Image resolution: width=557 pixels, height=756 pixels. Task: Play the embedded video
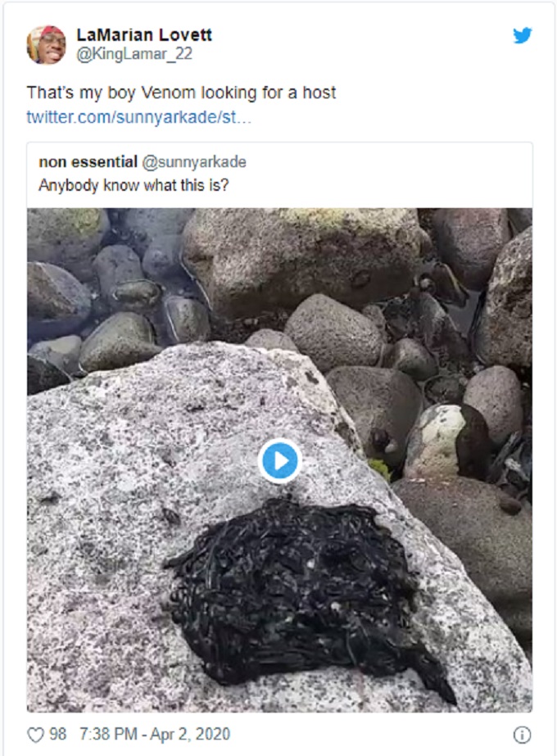click(279, 462)
